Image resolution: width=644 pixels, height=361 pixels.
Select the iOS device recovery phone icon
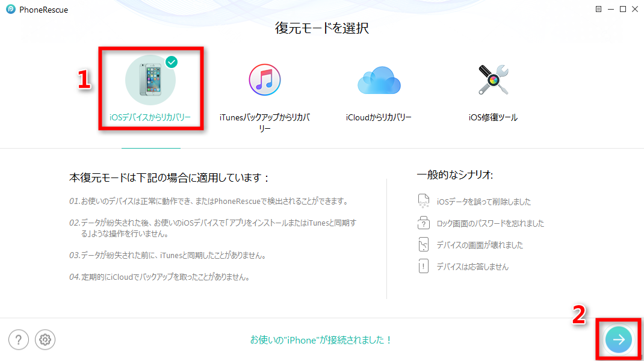point(150,80)
